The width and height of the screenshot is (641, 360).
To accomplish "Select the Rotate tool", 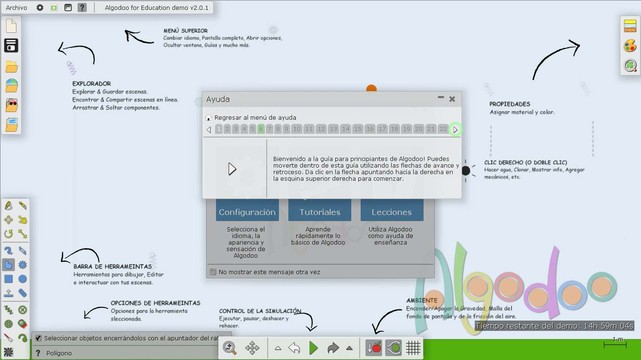I will click(8, 234).
